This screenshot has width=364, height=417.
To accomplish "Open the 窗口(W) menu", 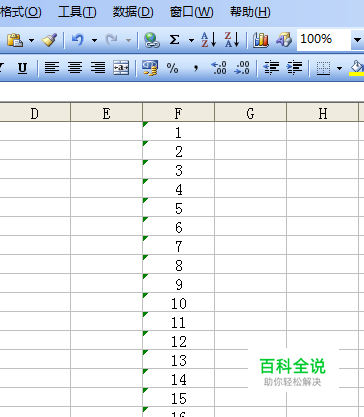I will [x=191, y=12].
